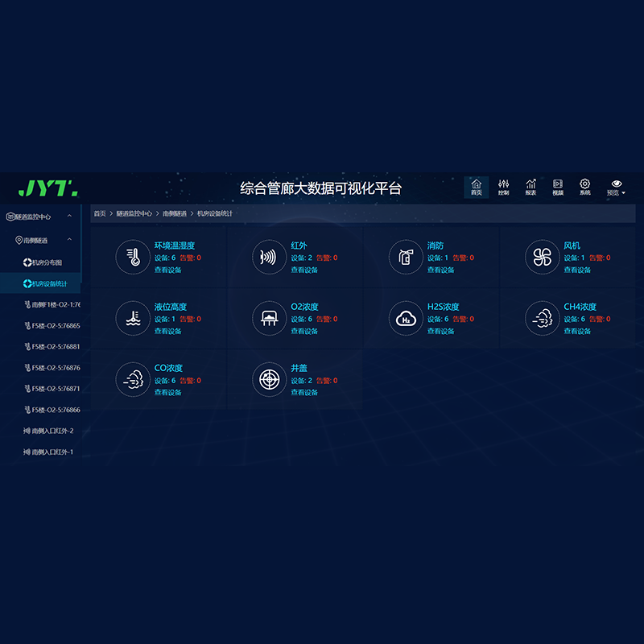The image size is (644, 644).
Task: Open the 系统 settings gear in top bar
Action: point(585,187)
